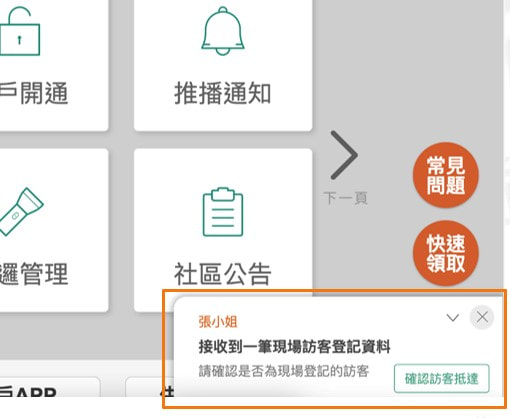The image size is (510, 418).
Task: Open the 戶開通 tile label
Action: click(x=34, y=93)
